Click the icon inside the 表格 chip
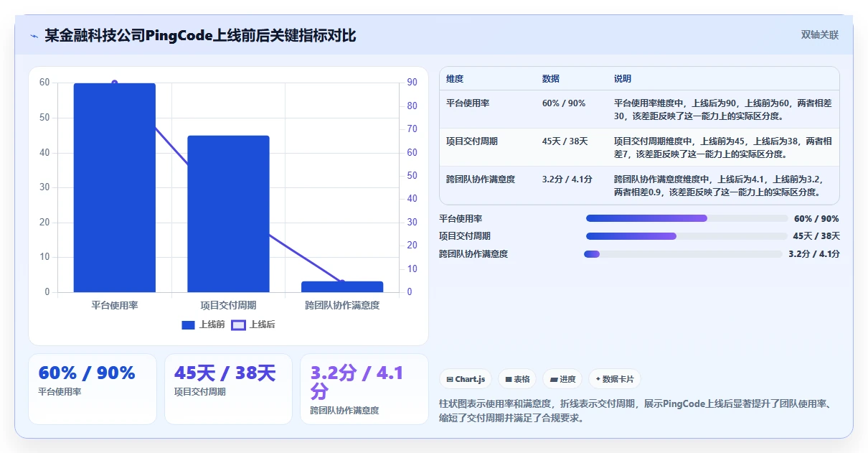 click(x=509, y=379)
